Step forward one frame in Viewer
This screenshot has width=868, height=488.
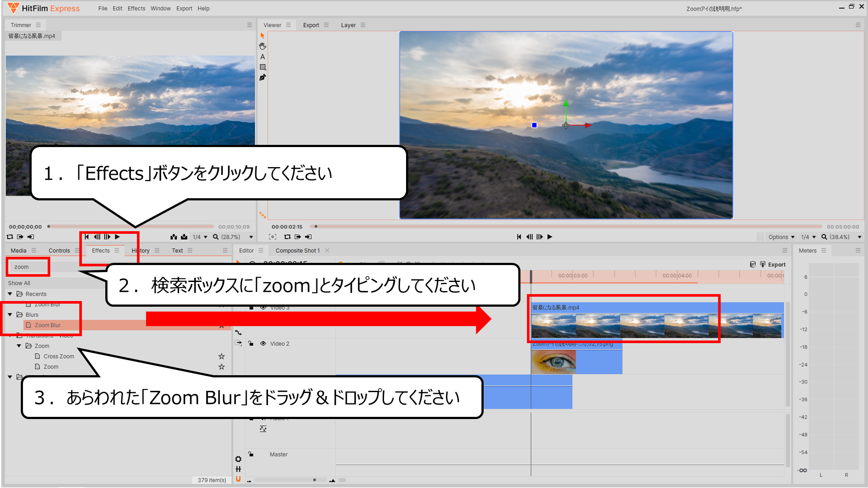tap(540, 237)
